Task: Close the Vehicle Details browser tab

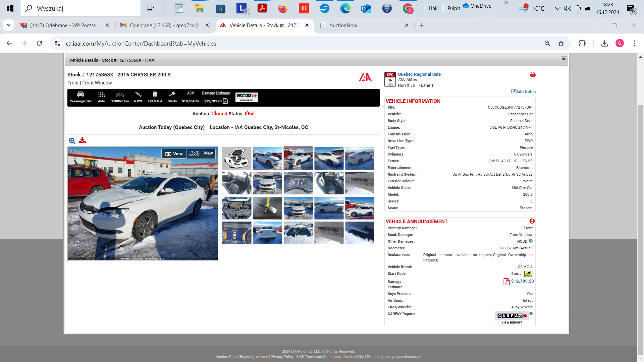Action: (307, 25)
